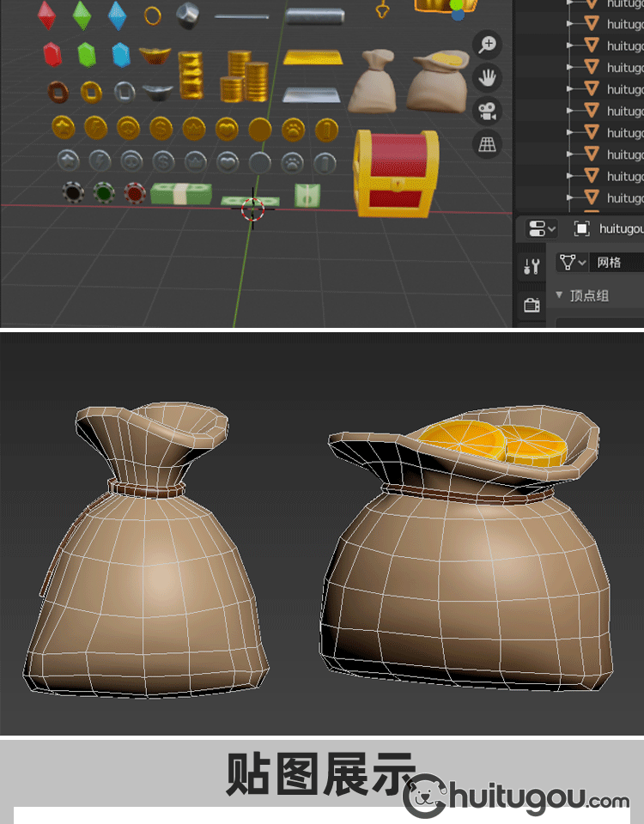The width and height of the screenshot is (644, 824).
Task: Select the silver paw print coin
Action: [292, 163]
